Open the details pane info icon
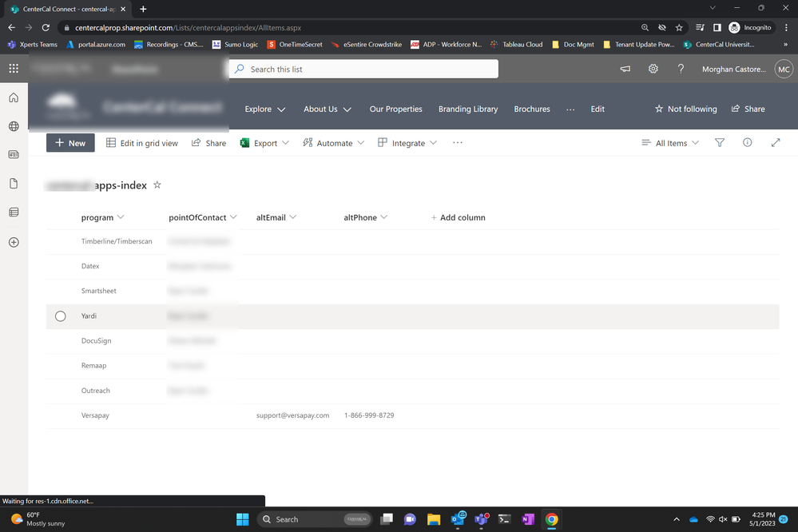This screenshot has width=798, height=532. click(747, 142)
